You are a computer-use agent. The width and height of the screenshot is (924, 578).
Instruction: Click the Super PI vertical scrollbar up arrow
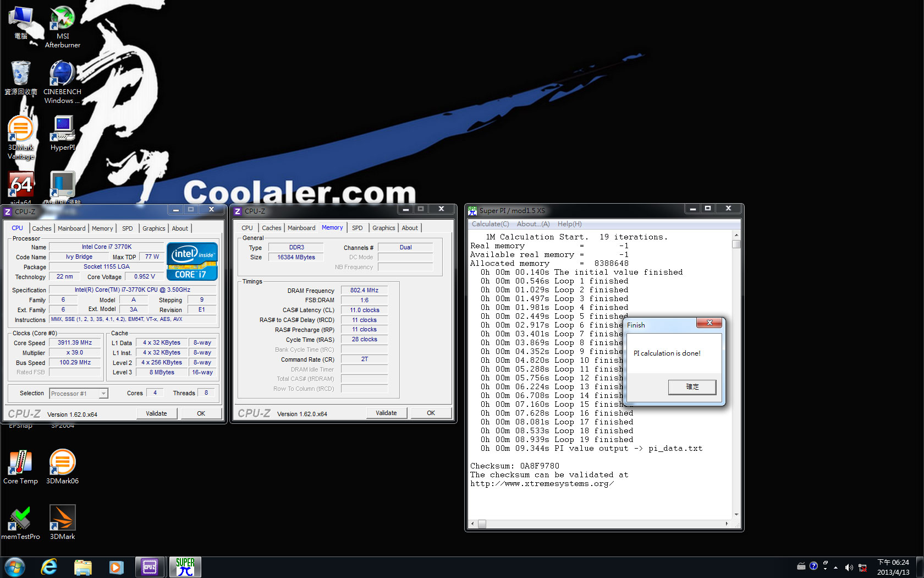[736, 235]
